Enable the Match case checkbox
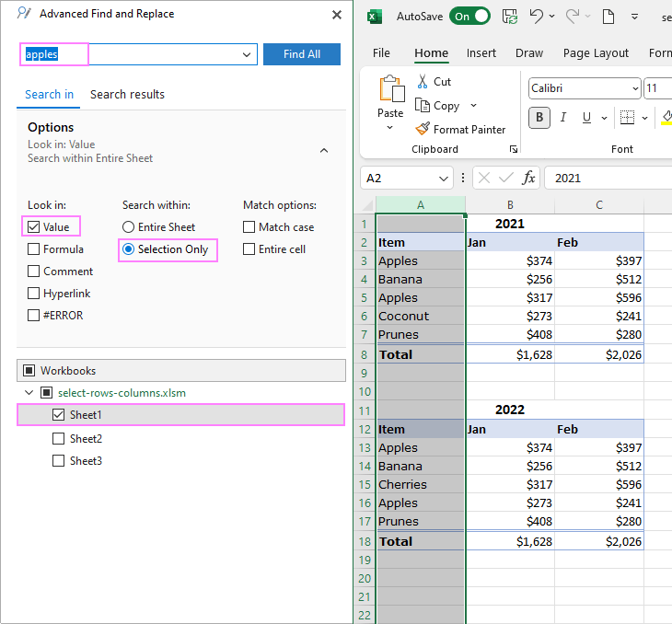 click(x=249, y=227)
